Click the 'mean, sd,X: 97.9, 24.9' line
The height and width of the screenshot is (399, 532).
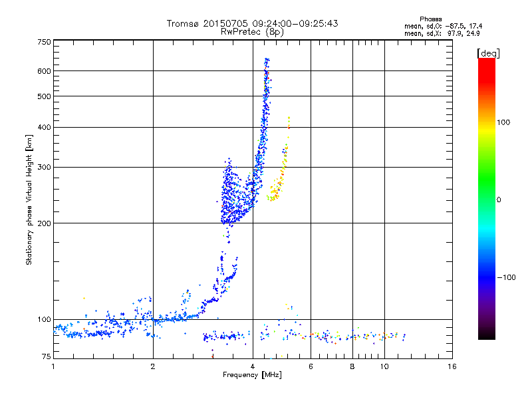[x=442, y=33]
